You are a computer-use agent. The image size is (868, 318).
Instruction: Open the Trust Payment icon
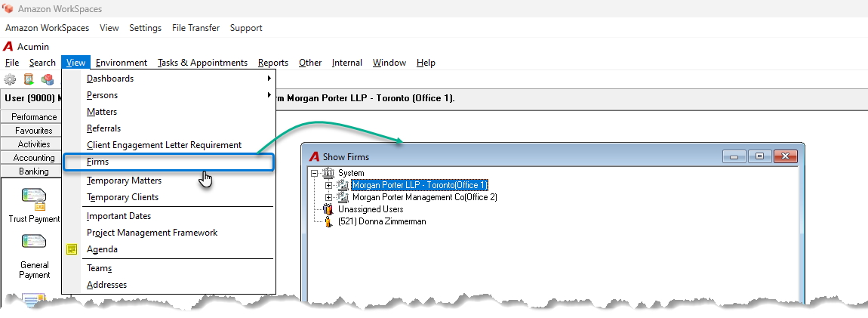coord(34,199)
